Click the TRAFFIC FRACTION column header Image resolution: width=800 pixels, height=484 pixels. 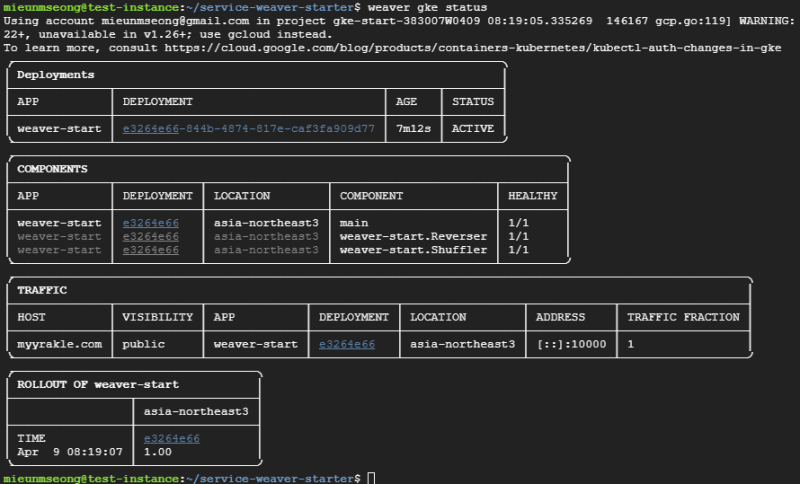tap(683, 317)
